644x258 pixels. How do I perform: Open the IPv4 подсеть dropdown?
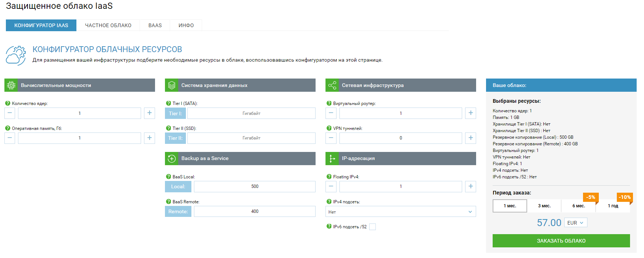[x=400, y=212]
